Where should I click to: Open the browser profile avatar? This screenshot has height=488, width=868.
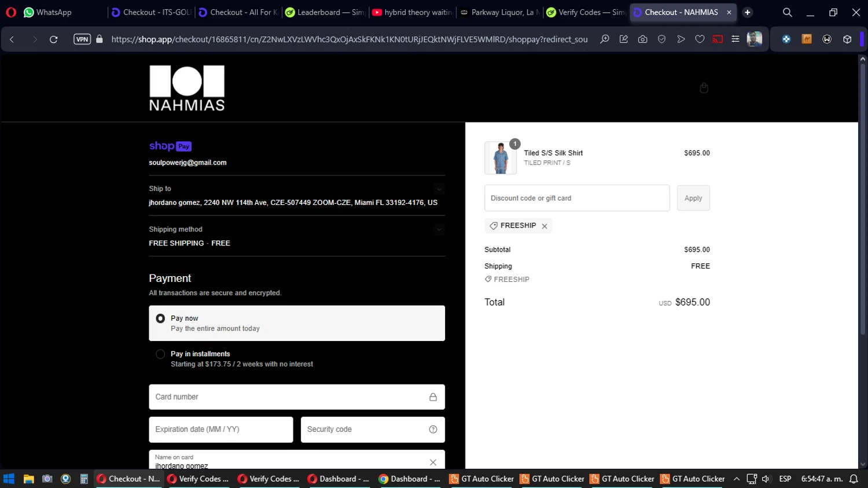(x=755, y=39)
